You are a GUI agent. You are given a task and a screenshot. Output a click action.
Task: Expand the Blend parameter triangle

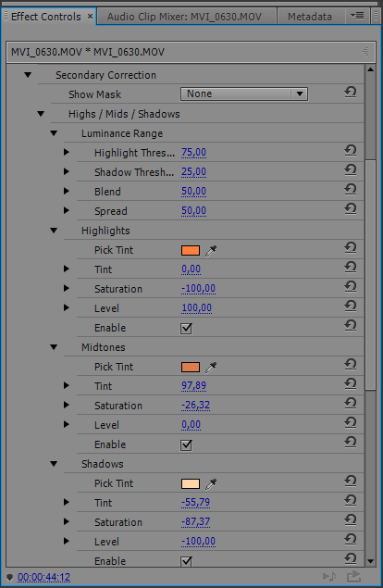coord(67,192)
